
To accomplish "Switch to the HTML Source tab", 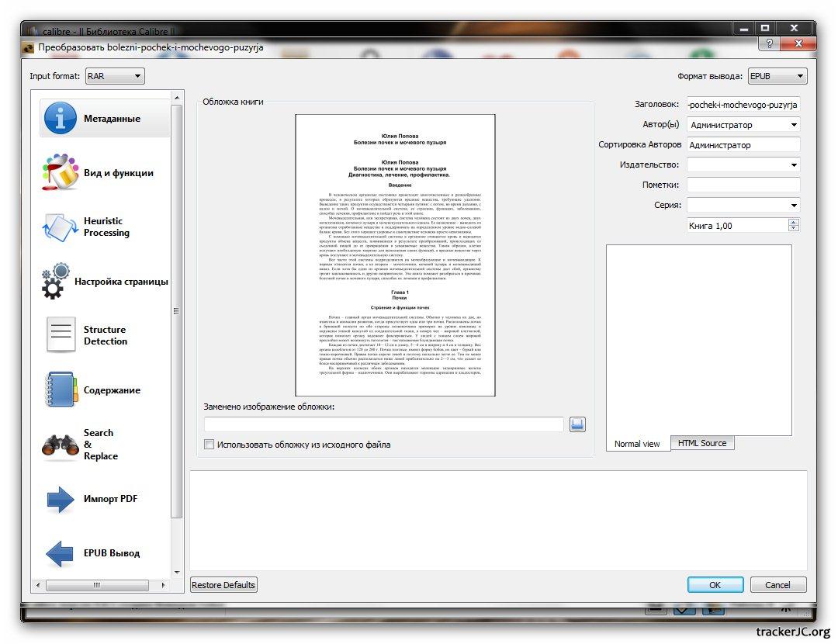I will click(x=701, y=443).
